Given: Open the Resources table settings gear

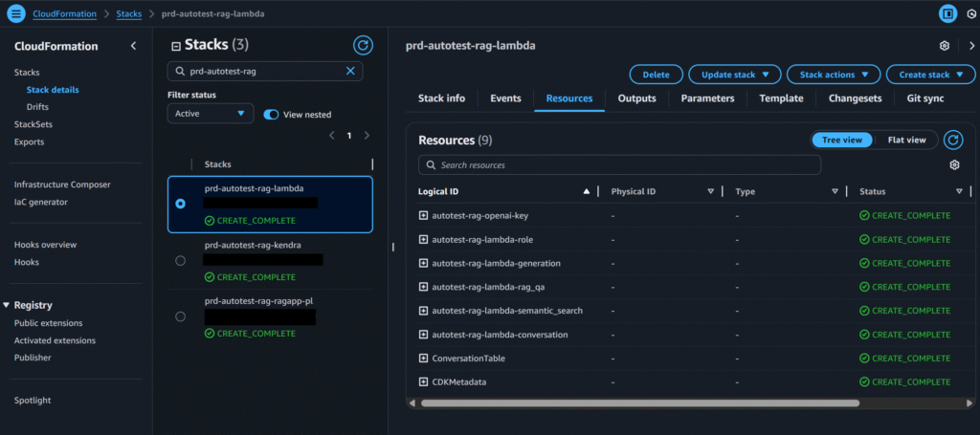Looking at the screenshot, I should [954, 165].
